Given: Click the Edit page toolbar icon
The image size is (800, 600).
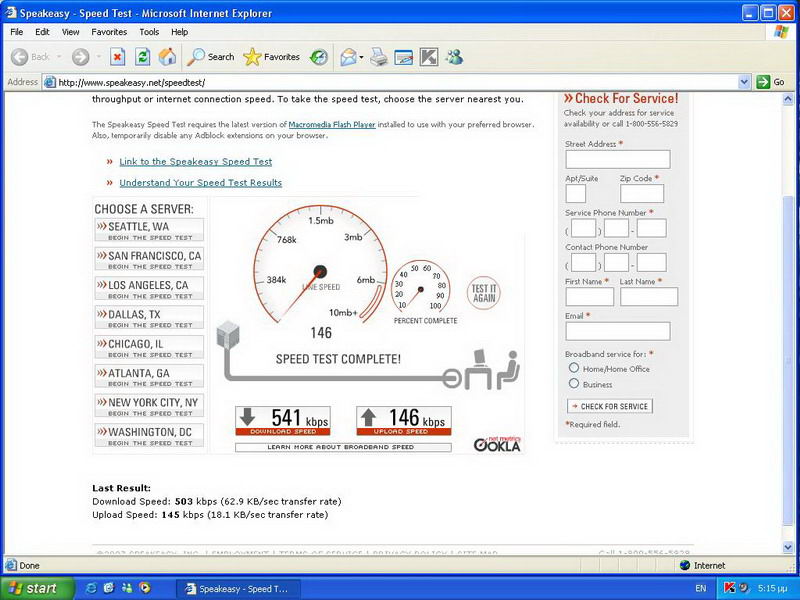Looking at the screenshot, I should (x=404, y=57).
